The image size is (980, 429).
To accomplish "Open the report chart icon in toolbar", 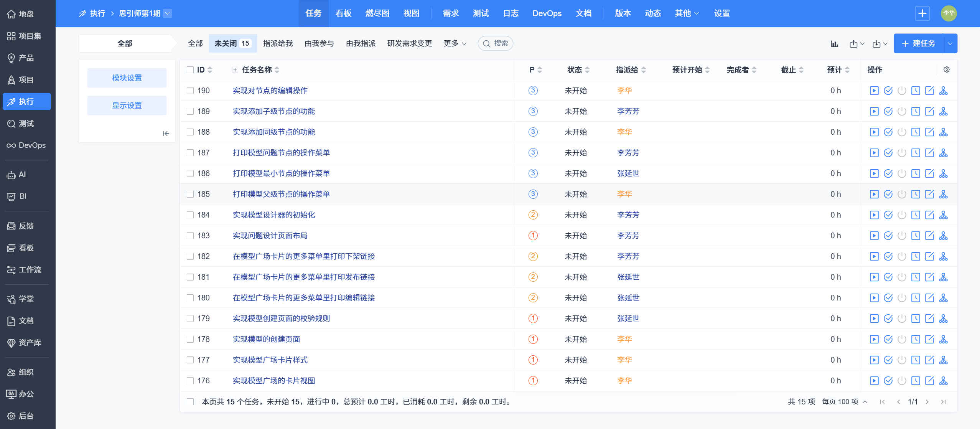I will pos(834,44).
